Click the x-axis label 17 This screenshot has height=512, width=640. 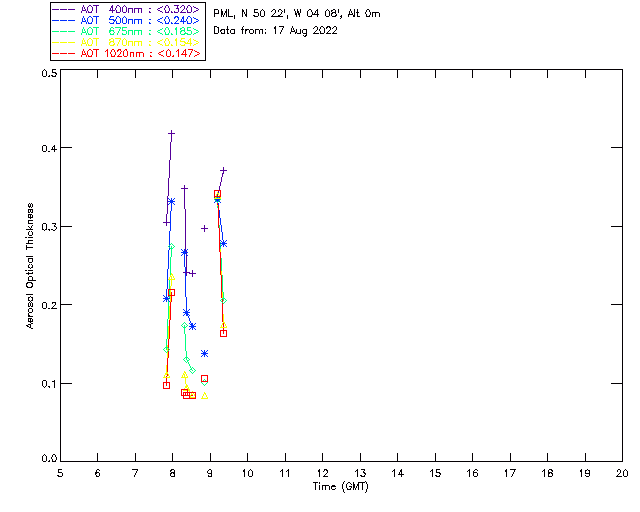pyautogui.click(x=510, y=473)
